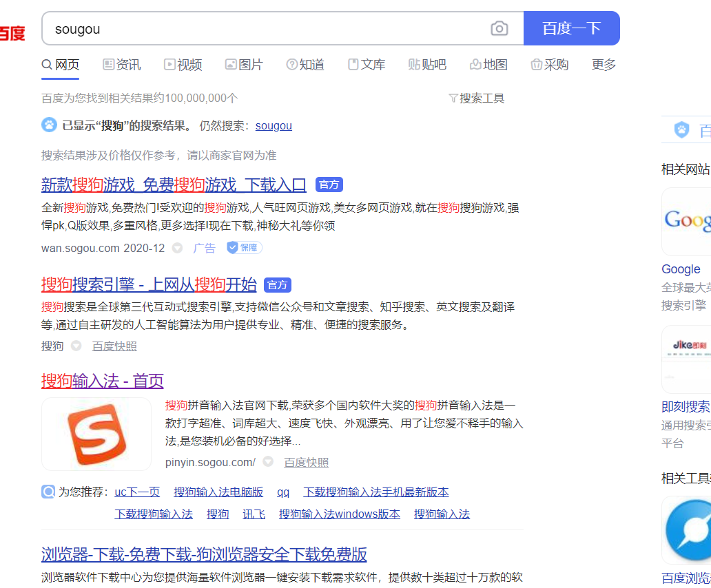Click recommended link 搜狗输入法电脑版

point(218,492)
